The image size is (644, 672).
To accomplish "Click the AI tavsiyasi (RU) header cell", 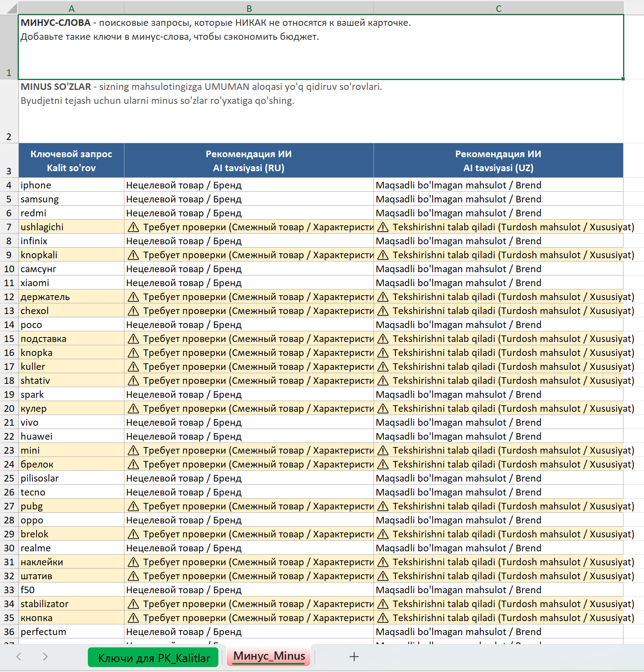I will click(249, 161).
